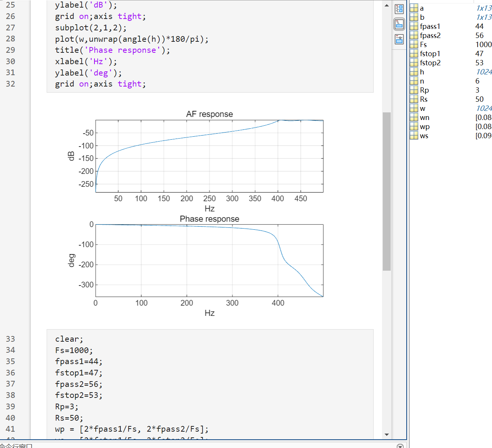This screenshot has height=448, width=492.
Task: Click the grid icon of variable ws
Action: 414,136
